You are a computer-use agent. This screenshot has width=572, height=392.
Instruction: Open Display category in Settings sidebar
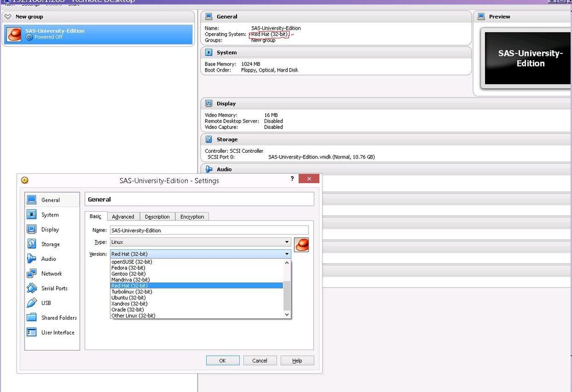pyautogui.click(x=52, y=229)
